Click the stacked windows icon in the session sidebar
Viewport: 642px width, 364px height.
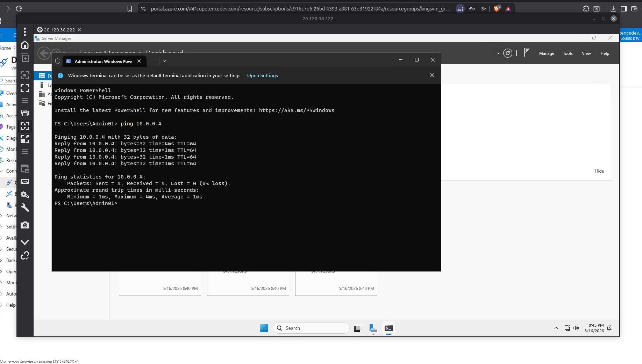pyautogui.click(x=25, y=113)
